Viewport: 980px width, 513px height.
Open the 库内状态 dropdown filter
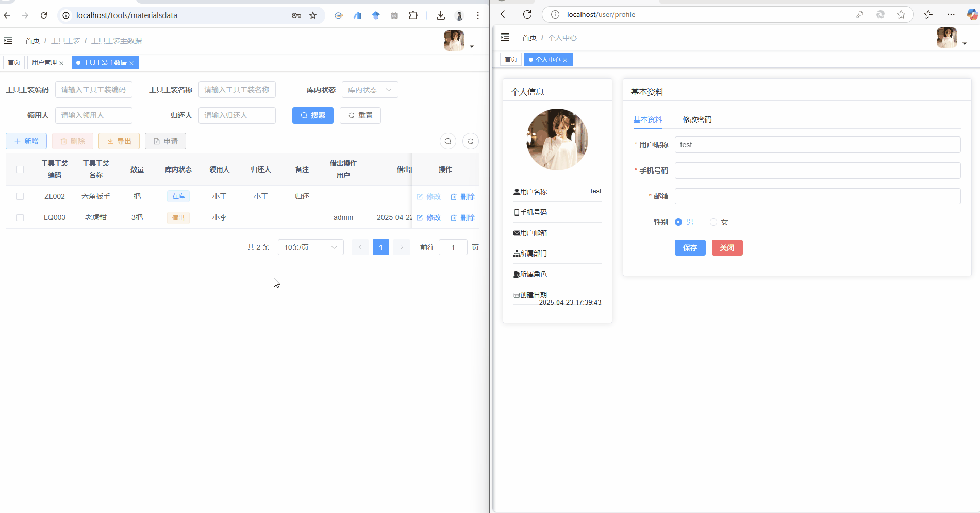pyautogui.click(x=370, y=90)
